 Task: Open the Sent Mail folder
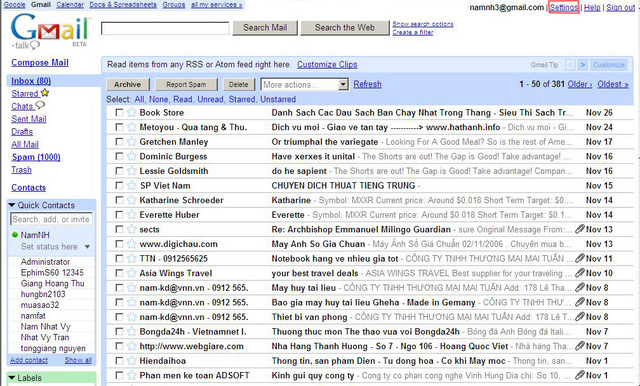pos(29,119)
